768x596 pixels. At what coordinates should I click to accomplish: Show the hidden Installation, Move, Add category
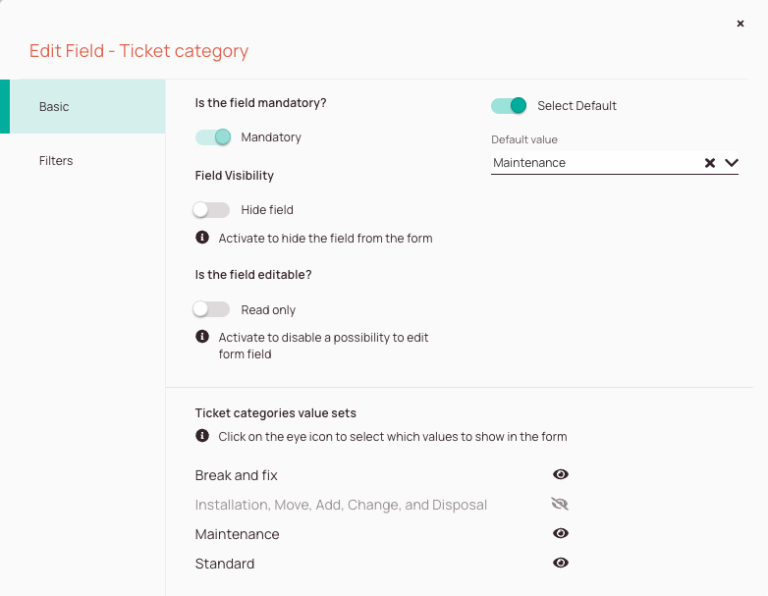(x=560, y=504)
